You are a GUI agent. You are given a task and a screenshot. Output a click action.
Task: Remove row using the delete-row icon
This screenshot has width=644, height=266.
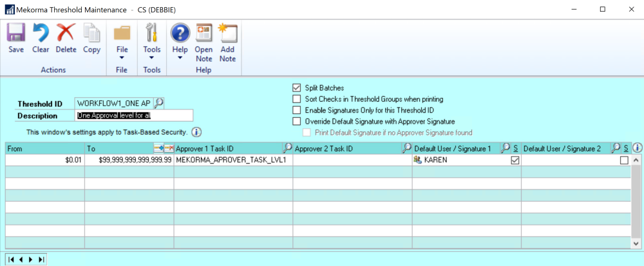tap(169, 147)
